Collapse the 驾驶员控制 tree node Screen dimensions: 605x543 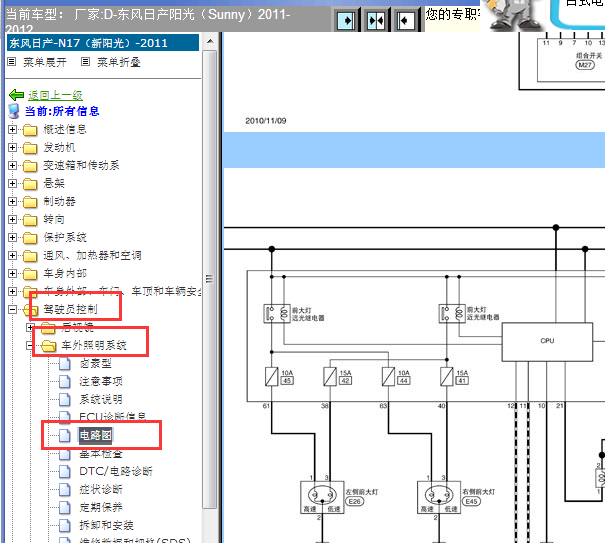coord(12,310)
